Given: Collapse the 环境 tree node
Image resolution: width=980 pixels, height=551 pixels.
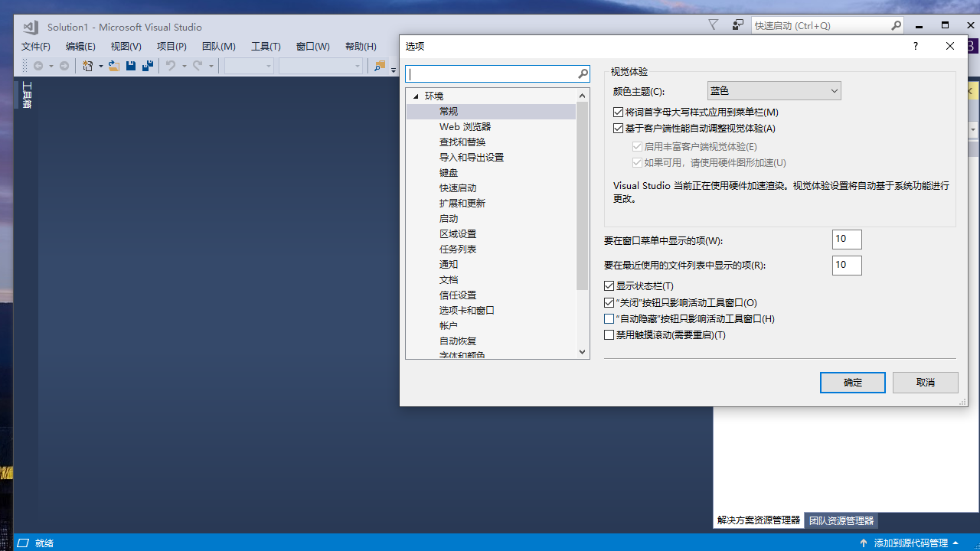Looking at the screenshot, I should click(416, 96).
